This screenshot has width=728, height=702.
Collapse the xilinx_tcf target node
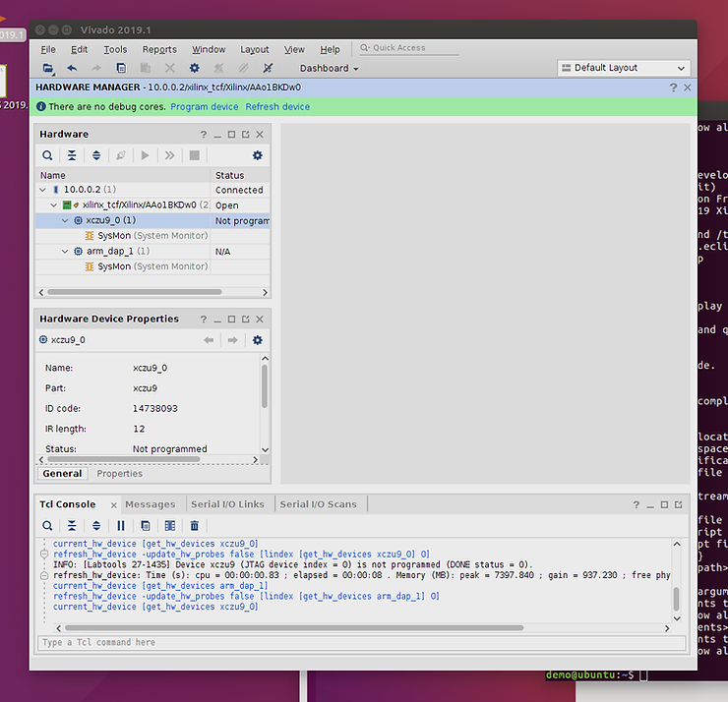point(54,205)
